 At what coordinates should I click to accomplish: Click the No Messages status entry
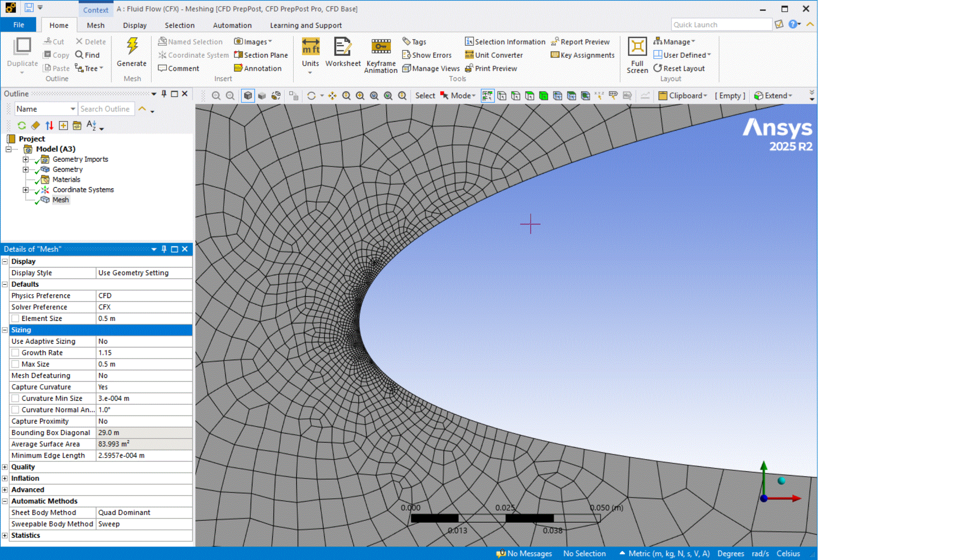click(x=525, y=553)
